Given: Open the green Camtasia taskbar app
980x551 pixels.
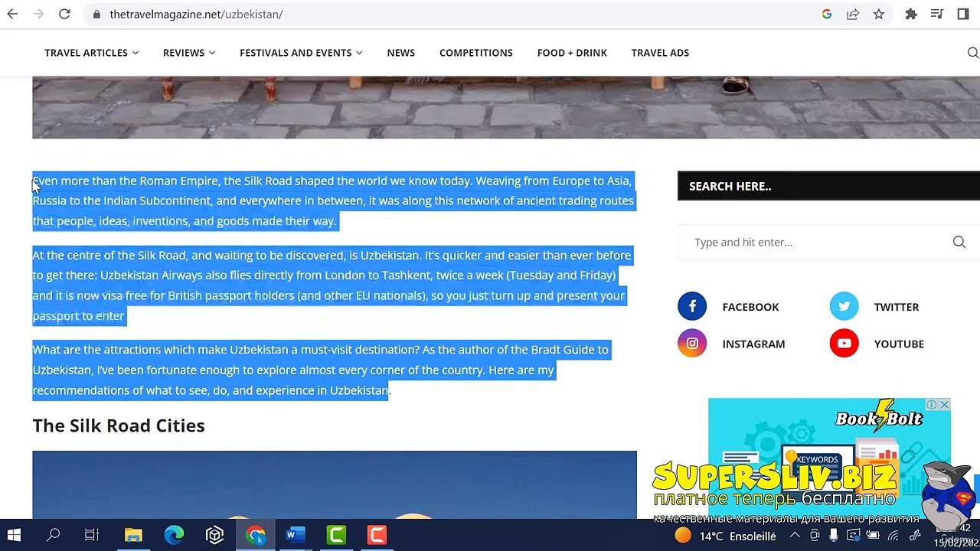Looking at the screenshot, I should (336, 535).
